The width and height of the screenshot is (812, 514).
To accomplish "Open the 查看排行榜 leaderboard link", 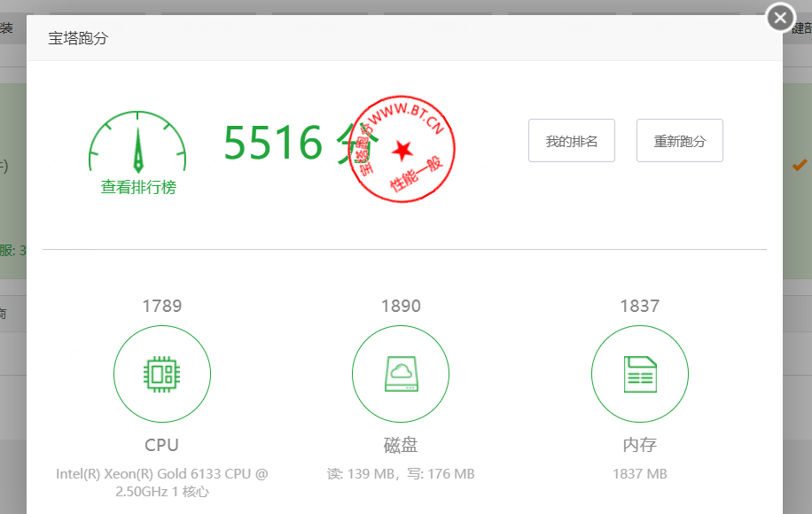I will [138, 187].
